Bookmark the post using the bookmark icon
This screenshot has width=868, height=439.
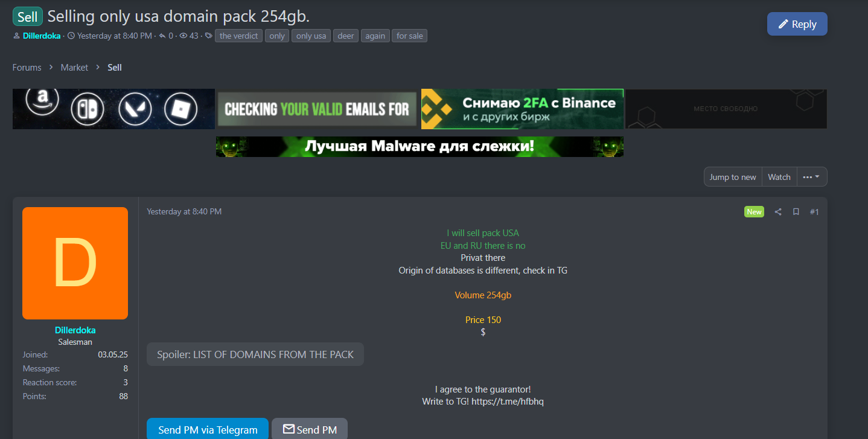796,211
